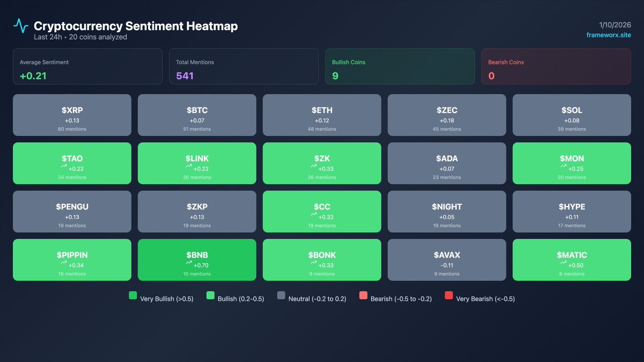Click the trend arrow icon in $TAO tile
Image resolution: width=644 pixels, height=362 pixels.
[x=63, y=167]
